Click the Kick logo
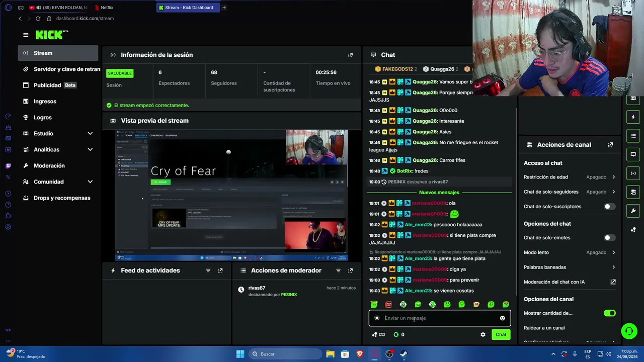 coord(51,35)
